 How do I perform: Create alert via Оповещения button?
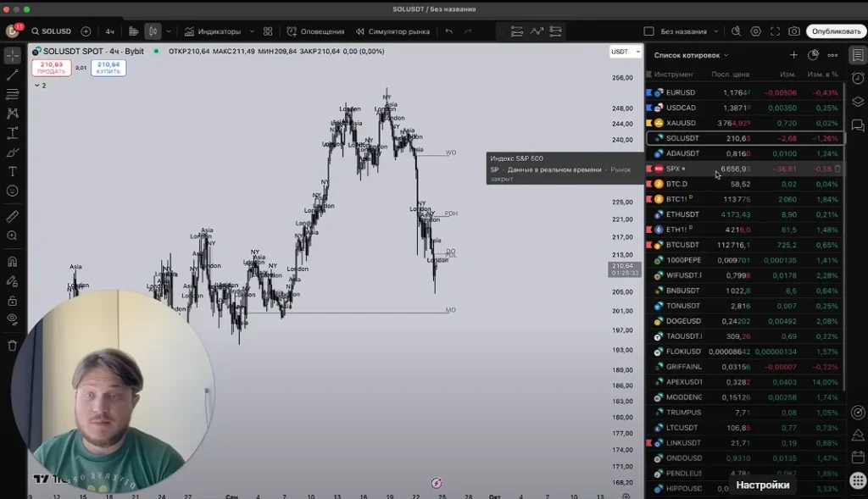tap(315, 31)
